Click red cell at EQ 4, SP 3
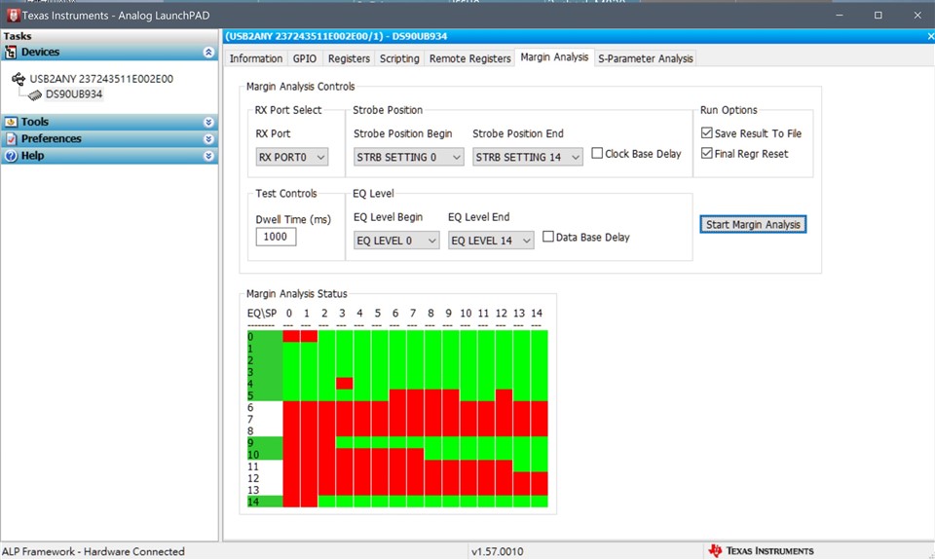The width and height of the screenshot is (935, 560). pos(344,384)
